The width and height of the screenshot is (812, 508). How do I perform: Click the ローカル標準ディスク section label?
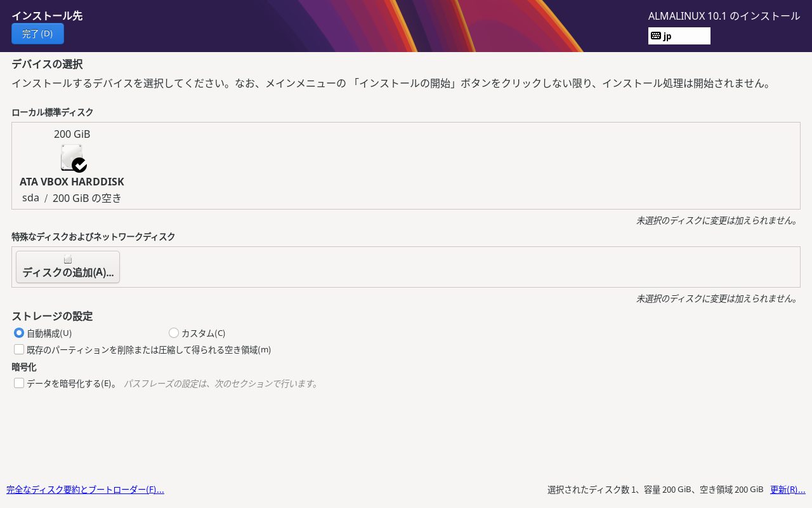coord(53,112)
